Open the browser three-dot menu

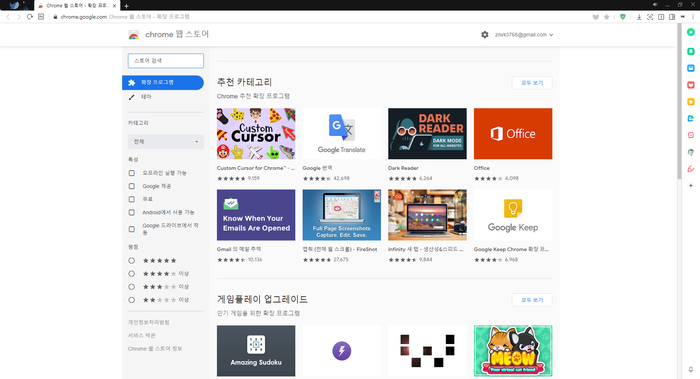pos(693,17)
